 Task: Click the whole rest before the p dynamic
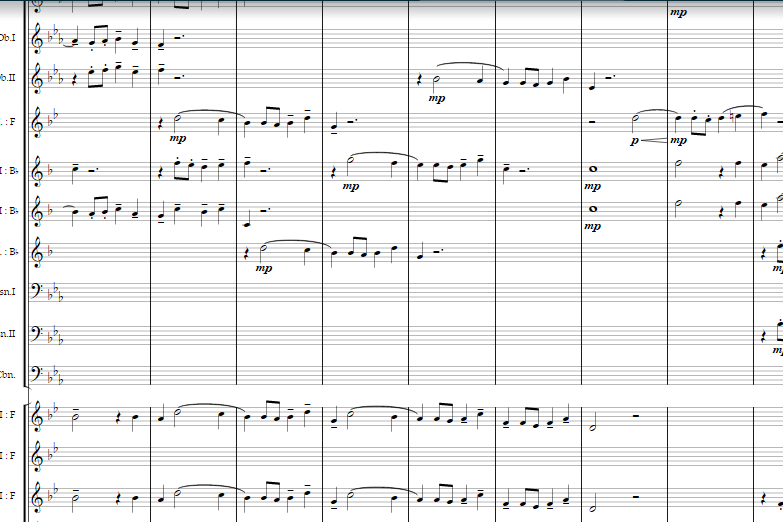point(592,121)
